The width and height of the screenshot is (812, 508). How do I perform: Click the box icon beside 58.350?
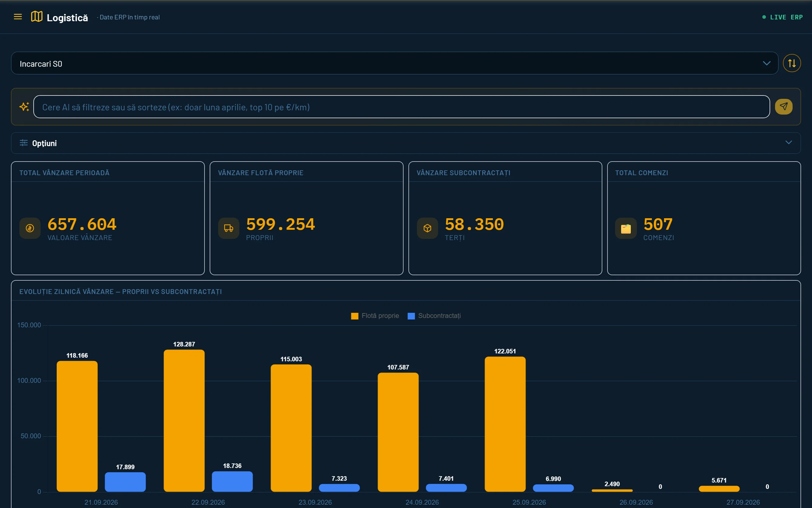point(427,228)
